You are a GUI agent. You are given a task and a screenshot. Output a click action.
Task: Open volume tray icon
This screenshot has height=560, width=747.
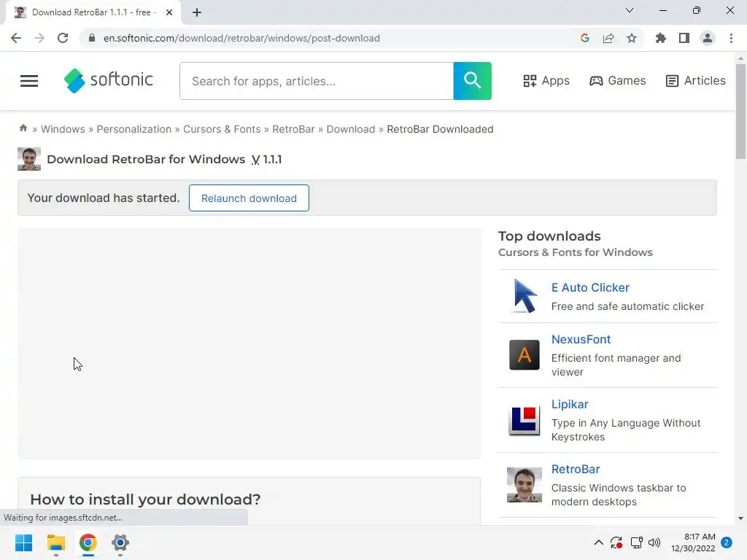tap(654, 542)
